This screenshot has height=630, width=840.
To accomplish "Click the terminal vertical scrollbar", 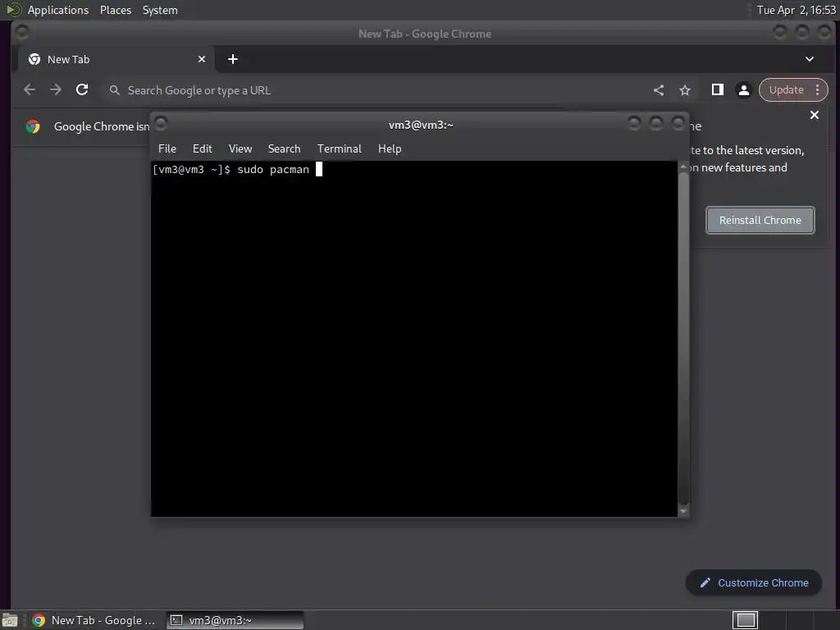I will (x=683, y=339).
